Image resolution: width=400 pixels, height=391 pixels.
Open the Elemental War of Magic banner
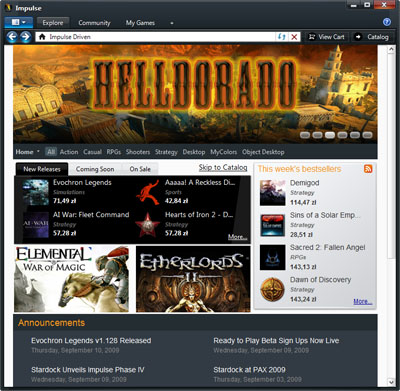pyautogui.click(x=71, y=279)
